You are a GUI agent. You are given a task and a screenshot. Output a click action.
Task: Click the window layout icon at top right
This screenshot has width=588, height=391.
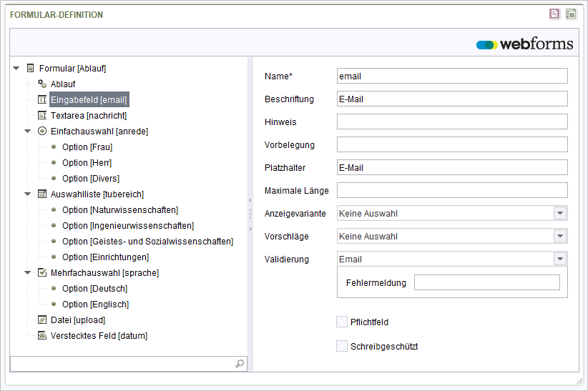pyautogui.click(x=571, y=14)
